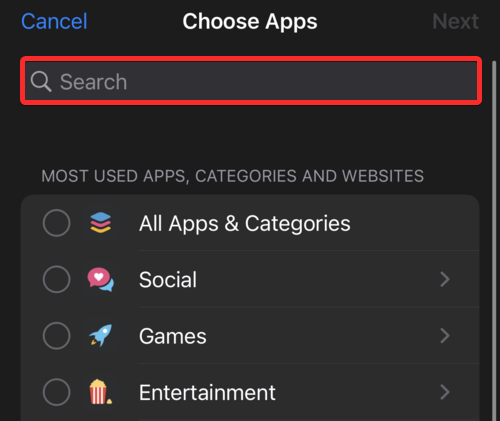Click the vertical scrollbar on the right

[495, 240]
